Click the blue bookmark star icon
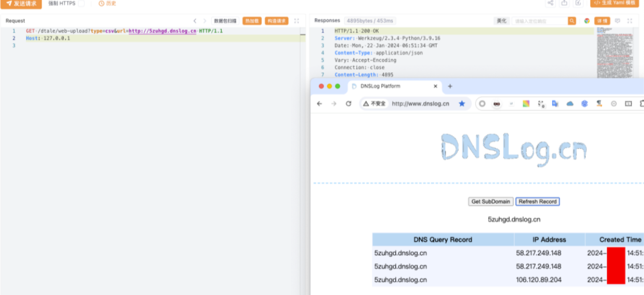 pyautogui.click(x=461, y=104)
